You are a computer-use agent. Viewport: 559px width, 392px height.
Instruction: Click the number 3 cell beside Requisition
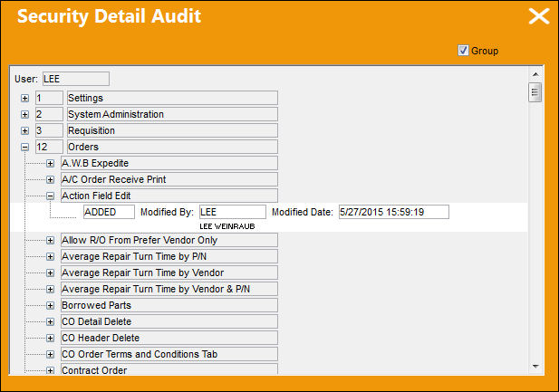click(49, 130)
